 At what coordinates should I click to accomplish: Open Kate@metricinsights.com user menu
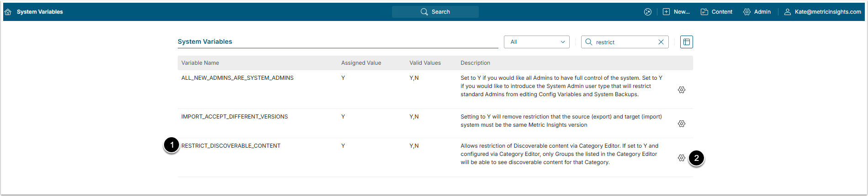tap(823, 12)
